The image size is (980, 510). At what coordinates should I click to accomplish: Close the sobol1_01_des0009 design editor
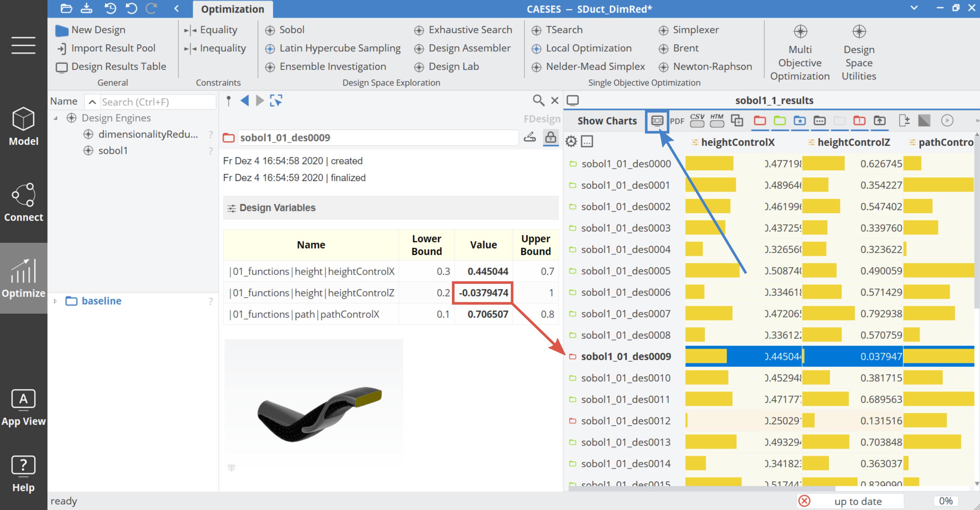(x=555, y=100)
